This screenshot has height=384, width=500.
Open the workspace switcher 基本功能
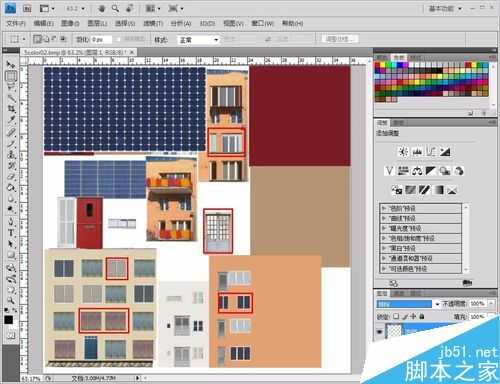click(x=445, y=9)
